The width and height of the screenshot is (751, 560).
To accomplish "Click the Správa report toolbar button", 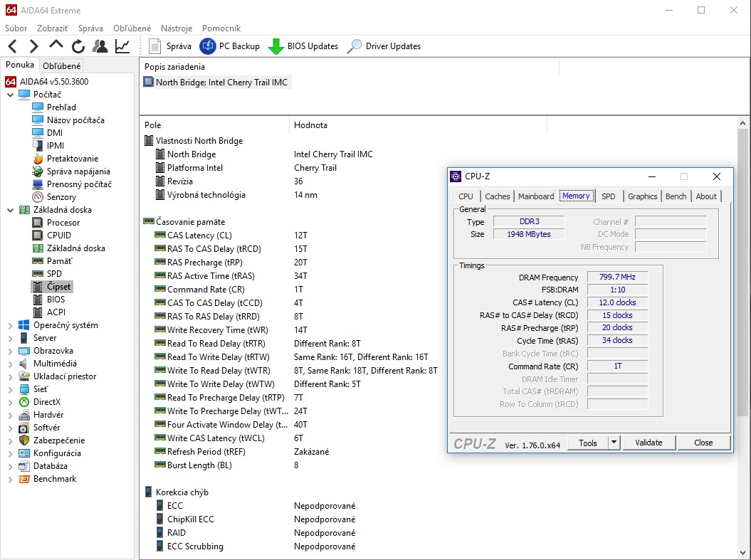I will (170, 46).
